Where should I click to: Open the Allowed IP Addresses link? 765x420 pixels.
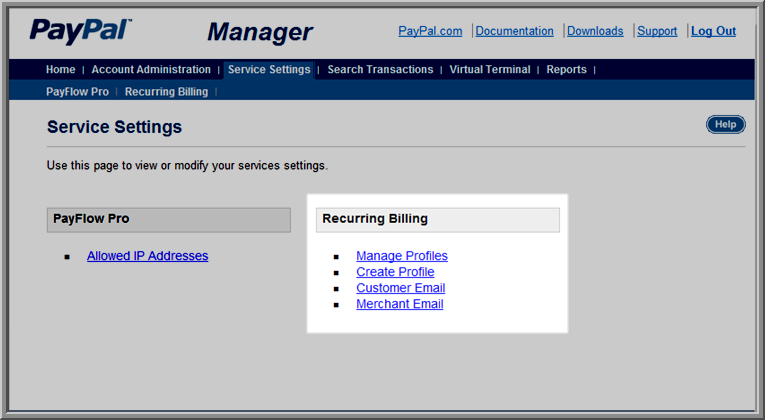tap(147, 256)
